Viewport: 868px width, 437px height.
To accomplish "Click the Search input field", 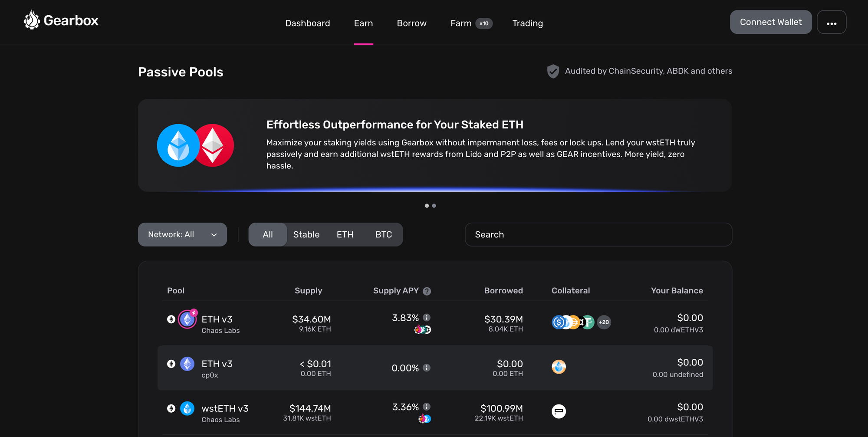I will [598, 235].
